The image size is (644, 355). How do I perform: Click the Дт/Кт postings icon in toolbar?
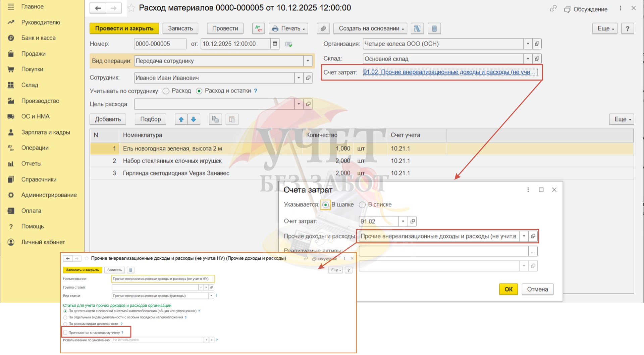click(258, 29)
